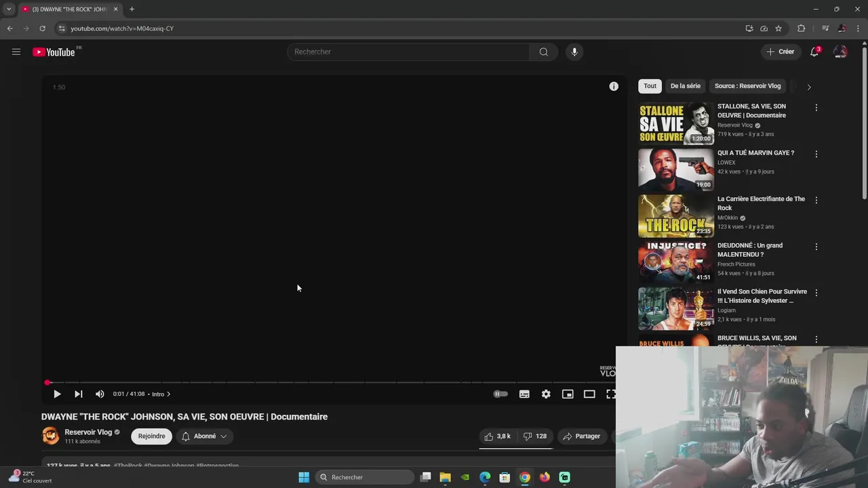Open The Rock career video thumbnail
868x488 pixels.
point(676,216)
